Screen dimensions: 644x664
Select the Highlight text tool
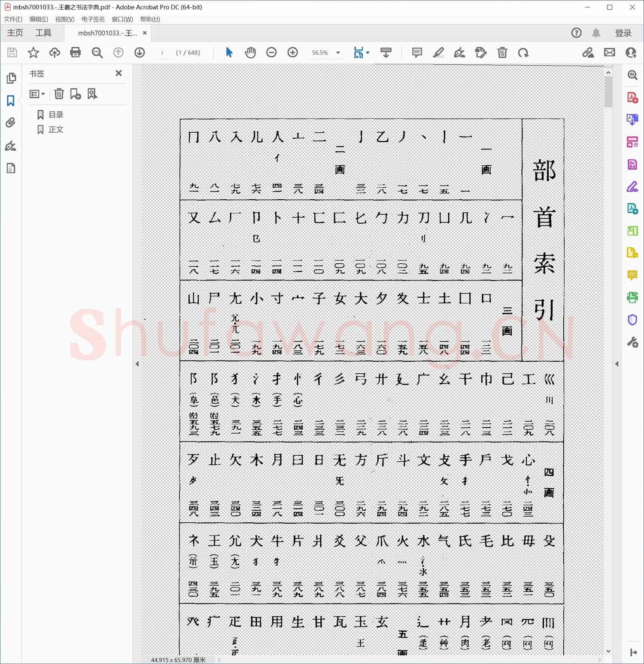[x=438, y=52]
